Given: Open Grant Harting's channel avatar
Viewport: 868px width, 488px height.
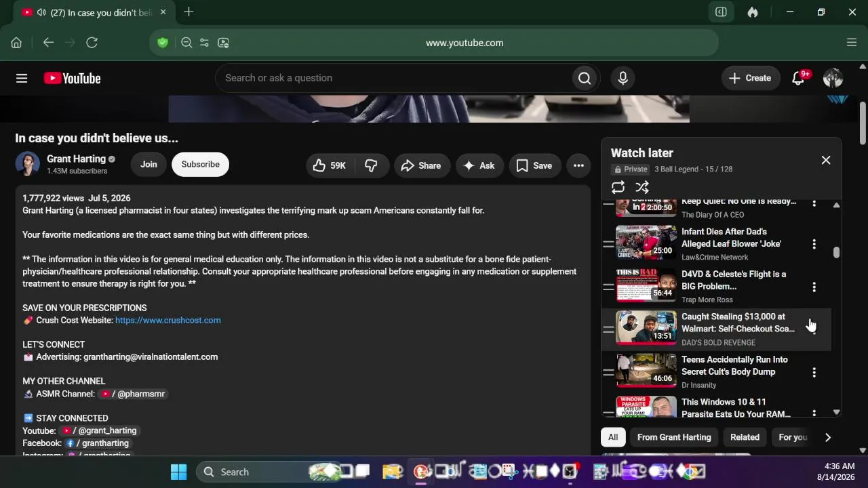Looking at the screenshot, I should click(28, 164).
